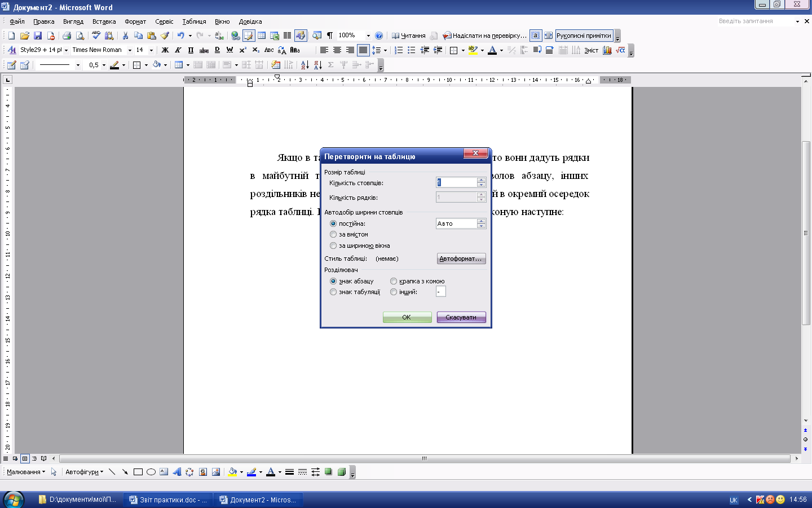Choose 'за шириною вікна' autofit option

(x=333, y=246)
